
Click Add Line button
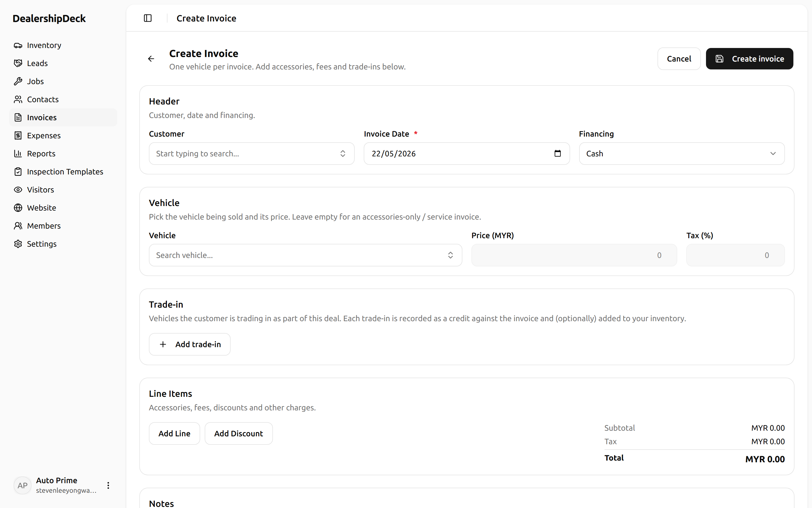(174, 433)
